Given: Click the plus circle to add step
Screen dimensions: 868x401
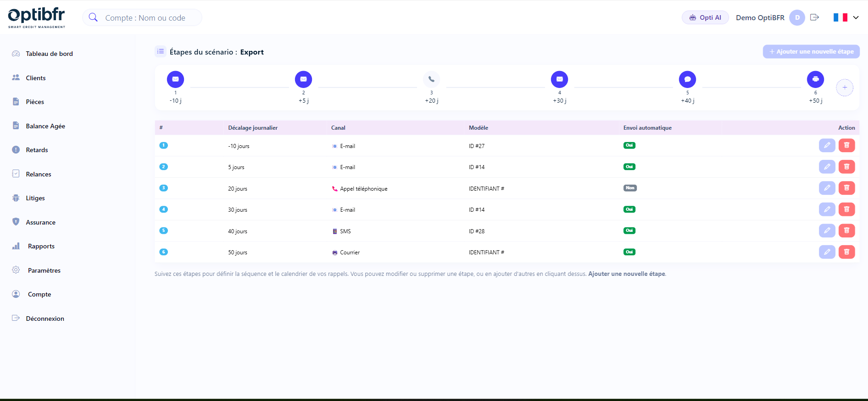Looking at the screenshot, I should pos(844,88).
